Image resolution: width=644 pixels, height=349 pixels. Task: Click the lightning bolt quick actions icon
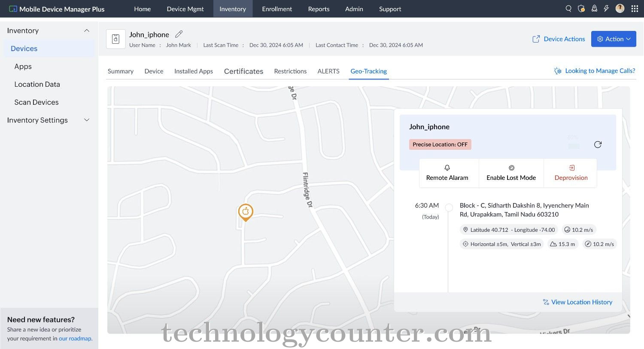click(x=606, y=9)
